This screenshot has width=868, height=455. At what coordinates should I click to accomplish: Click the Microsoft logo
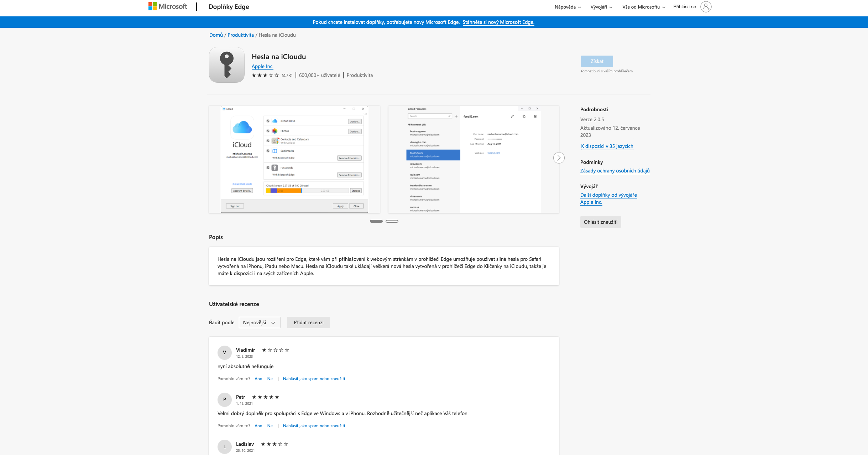(x=167, y=6)
